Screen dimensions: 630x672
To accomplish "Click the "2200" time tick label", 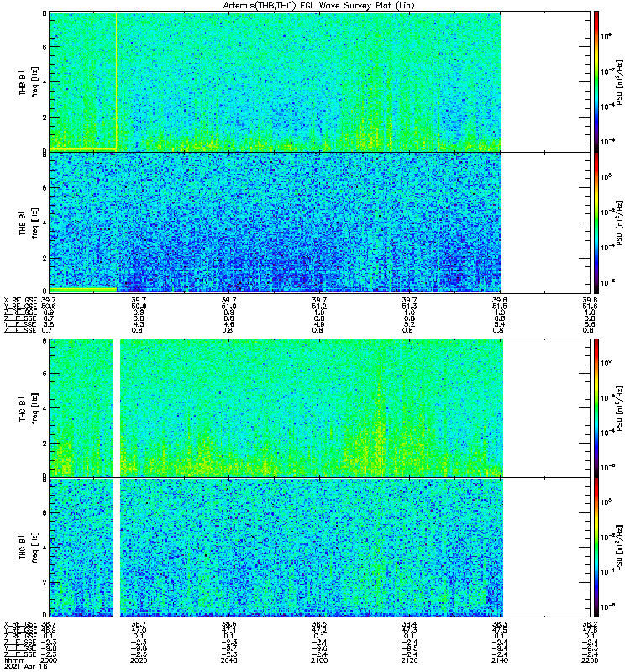I will (591, 660).
